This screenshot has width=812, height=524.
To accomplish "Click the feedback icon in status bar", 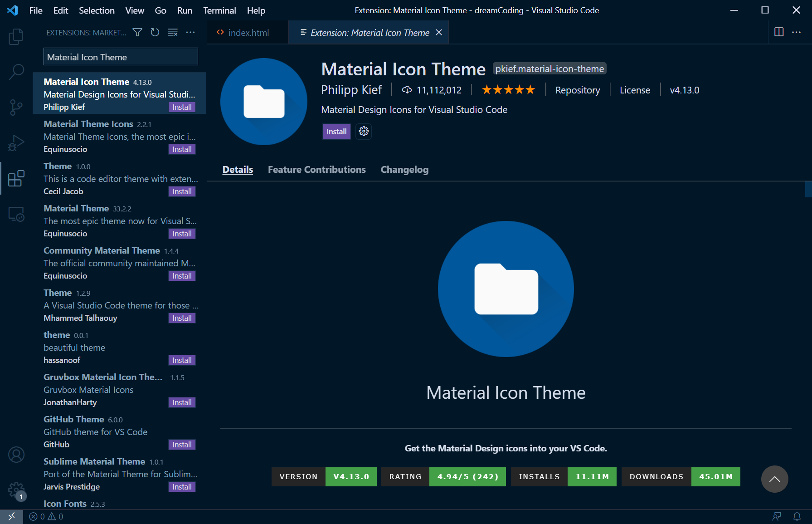I will [x=777, y=516].
